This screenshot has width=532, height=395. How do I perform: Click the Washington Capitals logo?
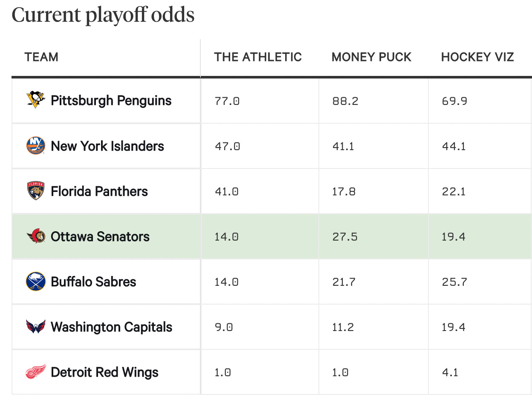click(x=36, y=327)
